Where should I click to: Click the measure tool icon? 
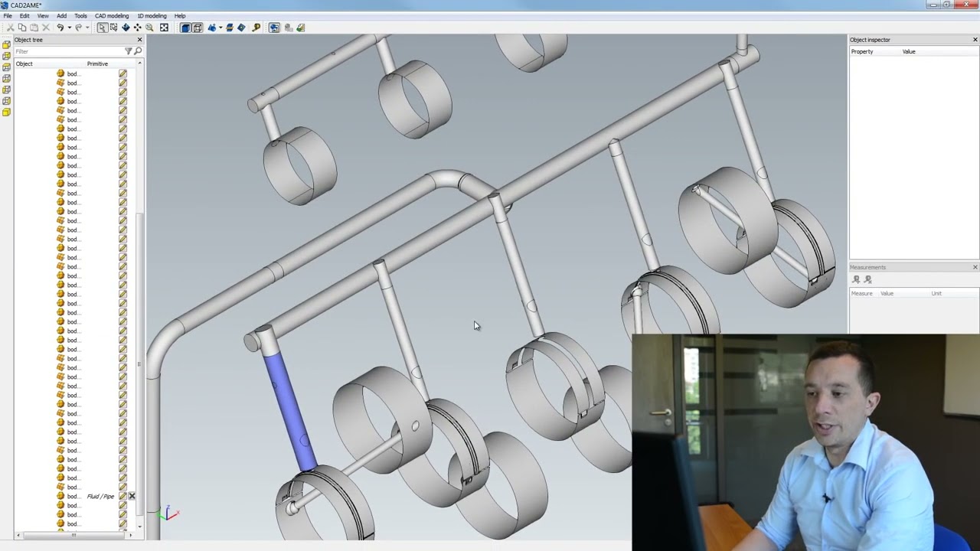(x=256, y=28)
